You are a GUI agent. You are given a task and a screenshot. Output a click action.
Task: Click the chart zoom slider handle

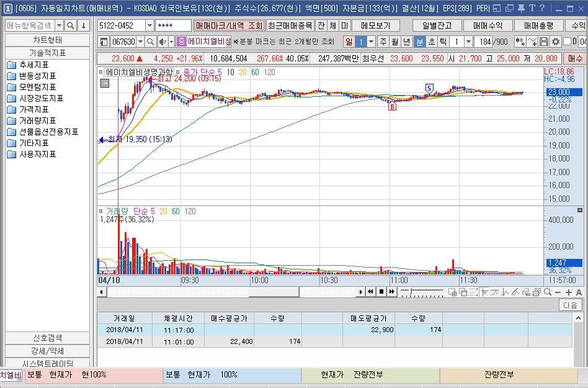click(x=411, y=292)
